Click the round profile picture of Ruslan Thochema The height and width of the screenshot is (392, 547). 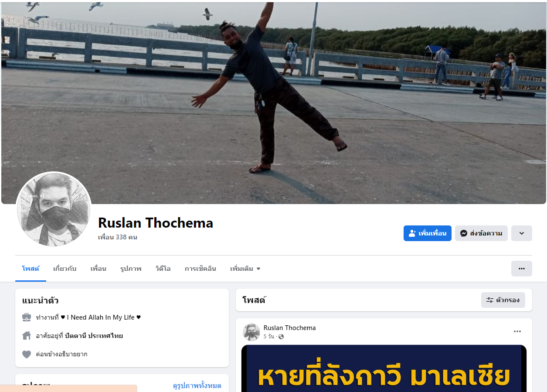pos(54,210)
